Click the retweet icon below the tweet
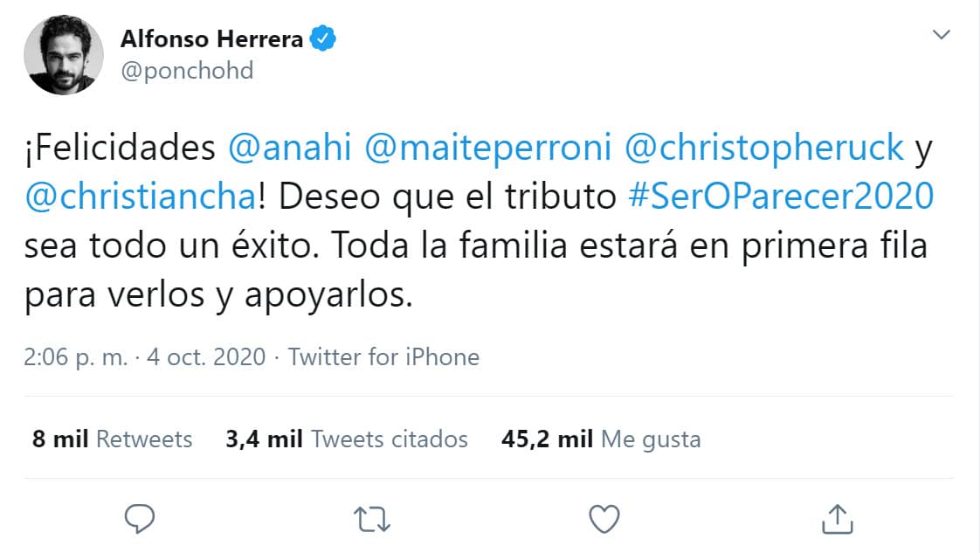Viewport: 980px width, 553px height. coord(370,519)
